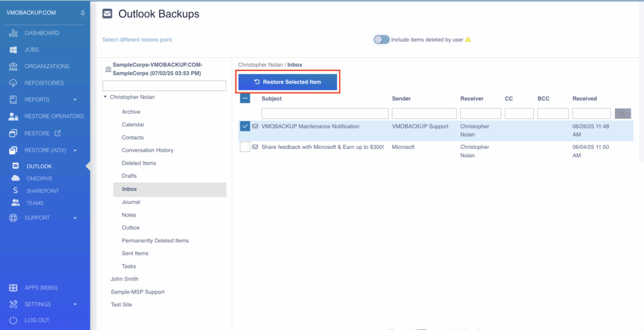Click the Restore Operators user-lock icon
Image resolution: width=644 pixels, height=330 pixels.
coord(13,116)
